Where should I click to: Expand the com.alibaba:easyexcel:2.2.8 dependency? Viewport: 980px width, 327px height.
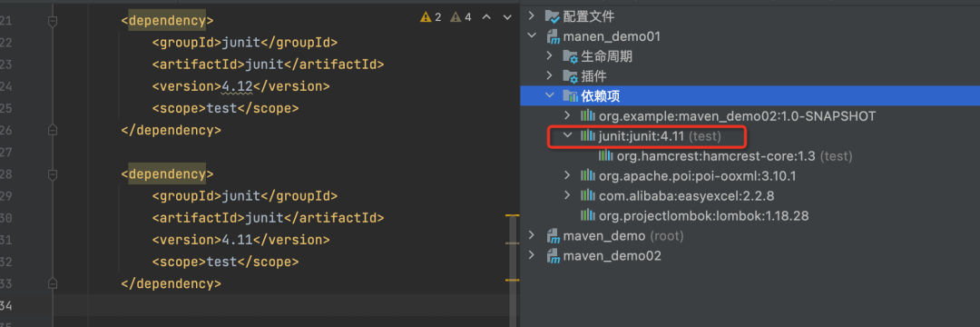[x=567, y=195]
